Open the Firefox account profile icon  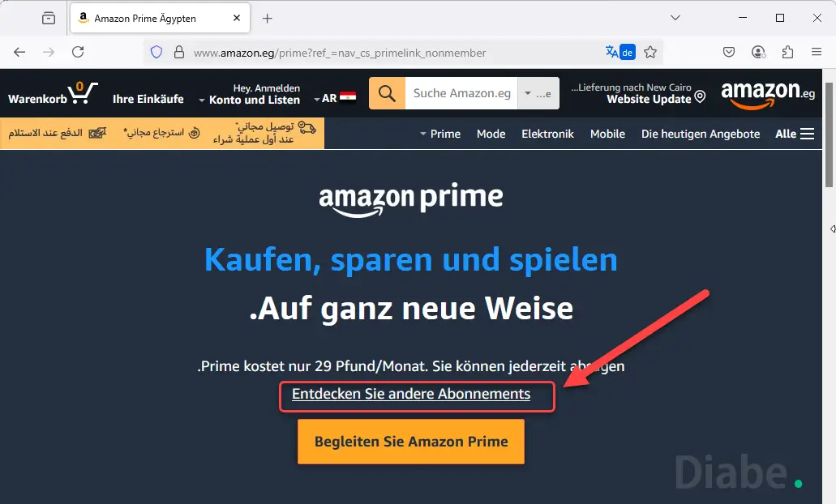coord(758,52)
